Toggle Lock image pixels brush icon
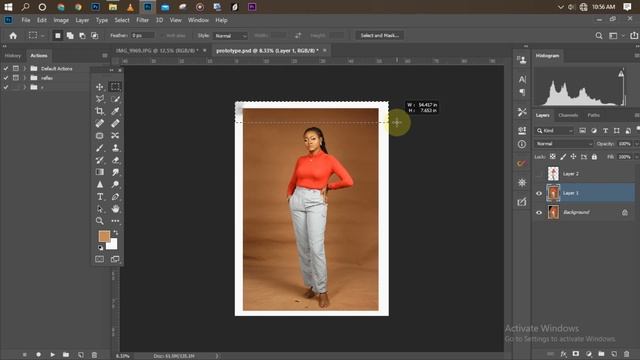Viewport: 640px width, 360px height. (x=563, y=157)
